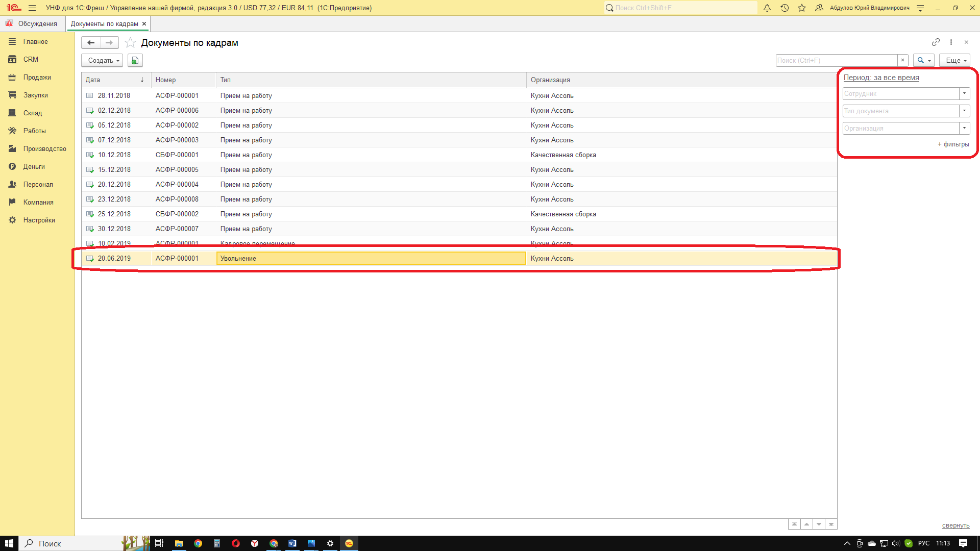This screenshot has width=980, height=551.
Task: Open the history clock icon
Action: coord(785,8)
